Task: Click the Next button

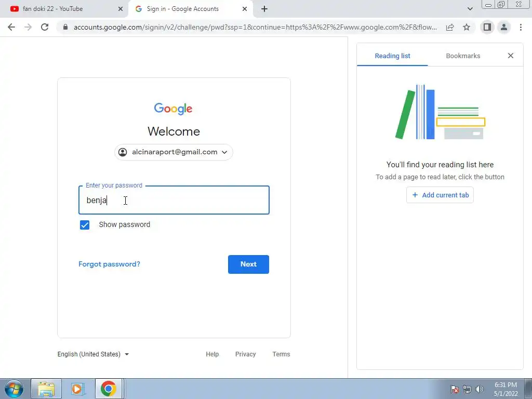Action: (248, 264)
